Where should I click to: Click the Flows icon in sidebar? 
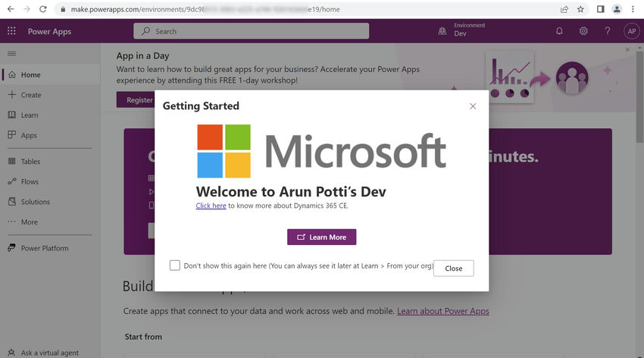[x=12, y=181]
